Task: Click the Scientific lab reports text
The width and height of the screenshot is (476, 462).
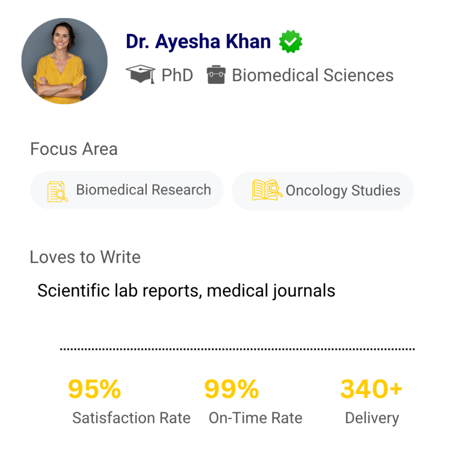Action: pos(186,291)
